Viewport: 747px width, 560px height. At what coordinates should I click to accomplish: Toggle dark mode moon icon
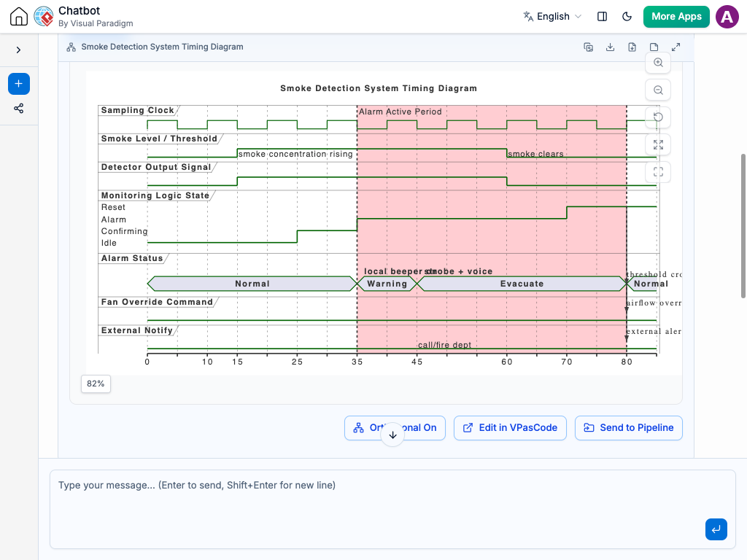[627, 16]
